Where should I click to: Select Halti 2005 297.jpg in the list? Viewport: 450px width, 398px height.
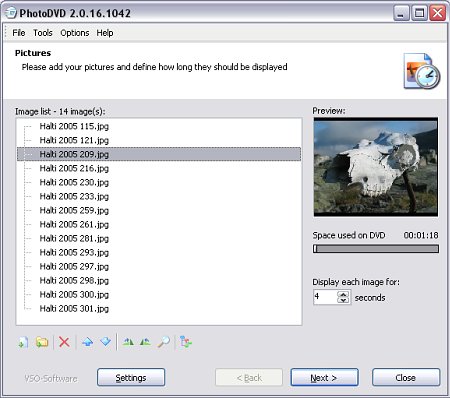[74, 266]
